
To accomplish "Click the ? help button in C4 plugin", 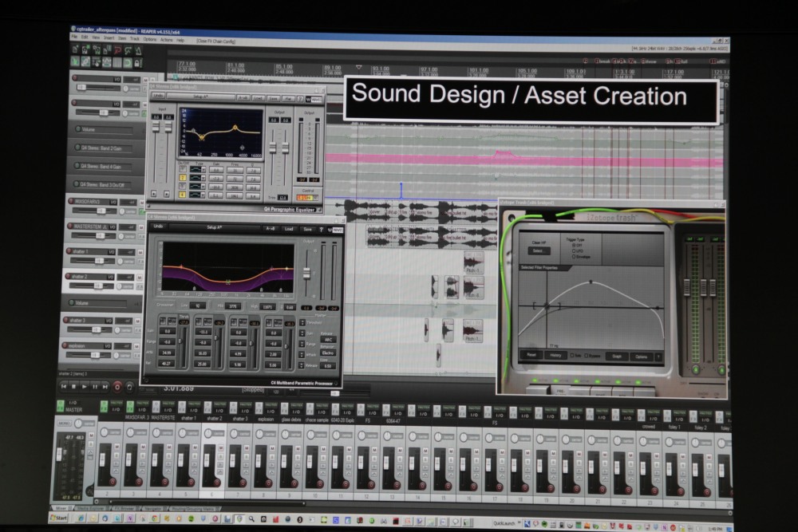I will 322,230.
